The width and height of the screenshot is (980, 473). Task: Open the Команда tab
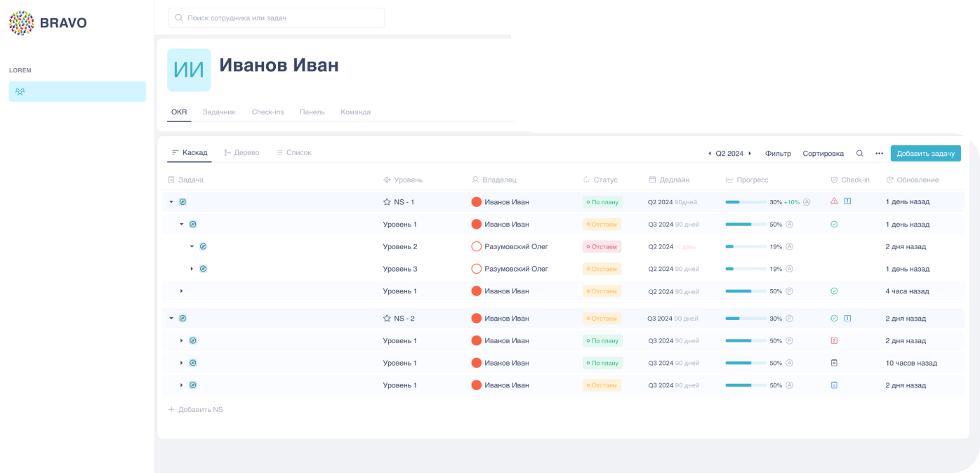tap(355, 112)
